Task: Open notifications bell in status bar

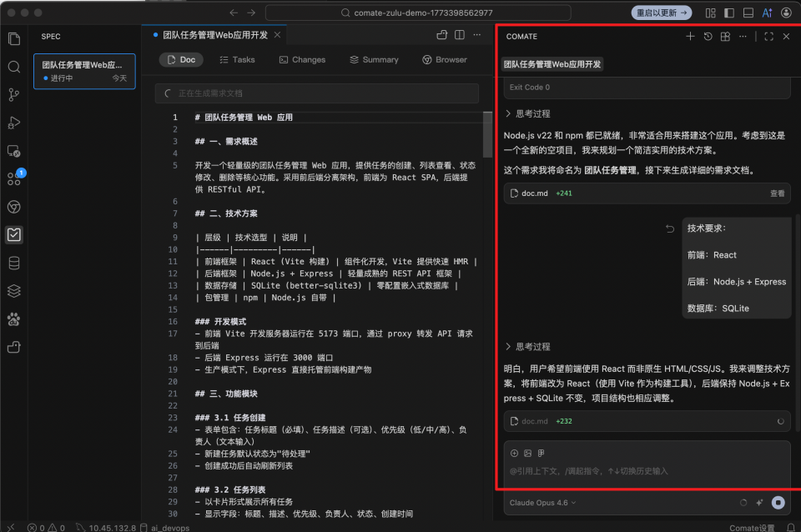Action: (x=791, y=527)
